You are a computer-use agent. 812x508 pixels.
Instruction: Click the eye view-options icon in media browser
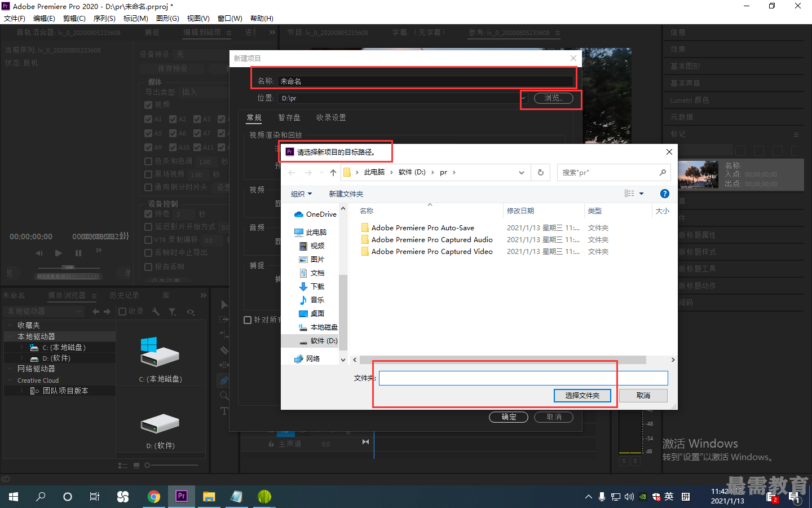coord(191,312)
